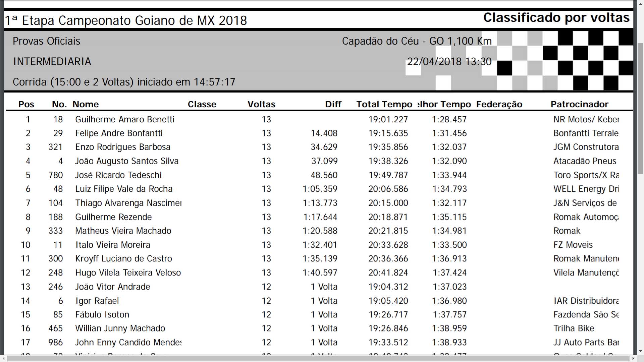Click the left arrow of horizontal scrollbar
The height and width of the screenshot is (362, 644).
[3, 359]
